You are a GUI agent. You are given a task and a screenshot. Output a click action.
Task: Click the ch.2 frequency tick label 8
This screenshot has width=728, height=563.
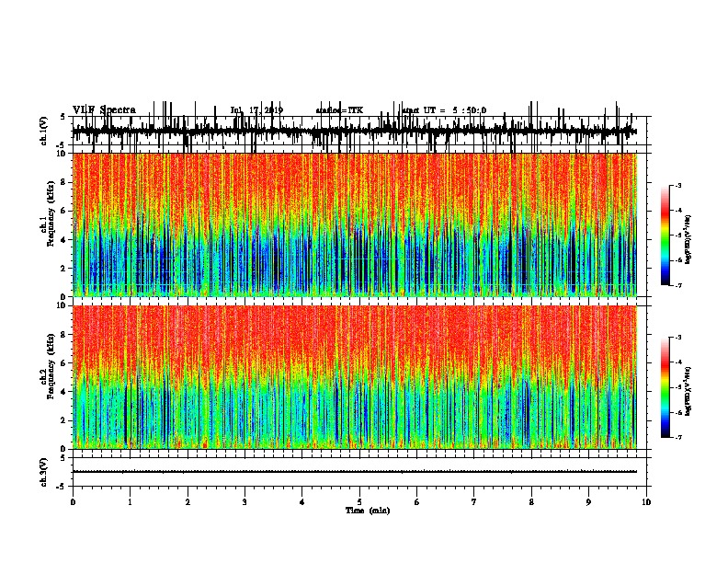click(x=64, y=335)
